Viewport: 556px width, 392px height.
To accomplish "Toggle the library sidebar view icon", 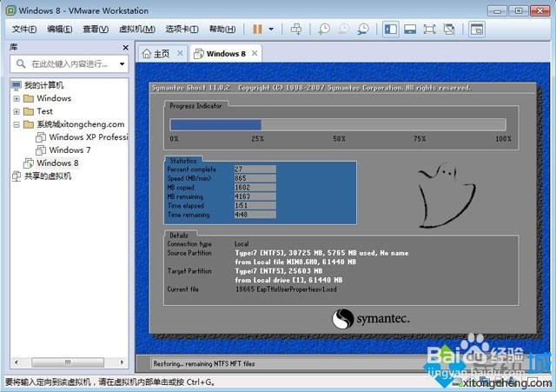I will tap(391, 29).
